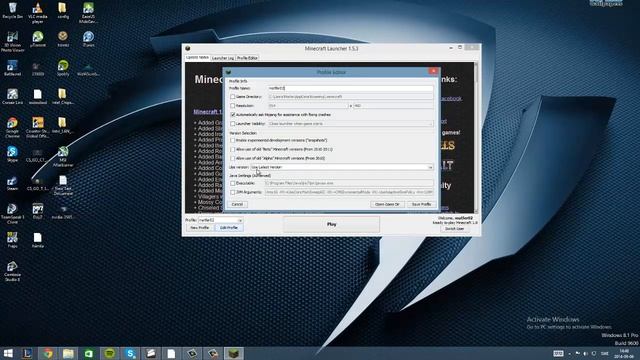Click the Open Game Dir button
This screenshot has width=640, height=360.
[x=387, y=204]
